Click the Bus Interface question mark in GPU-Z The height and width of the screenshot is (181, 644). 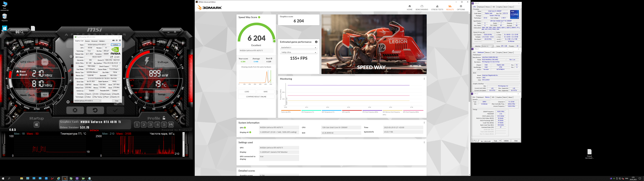[x=120, y=63]
